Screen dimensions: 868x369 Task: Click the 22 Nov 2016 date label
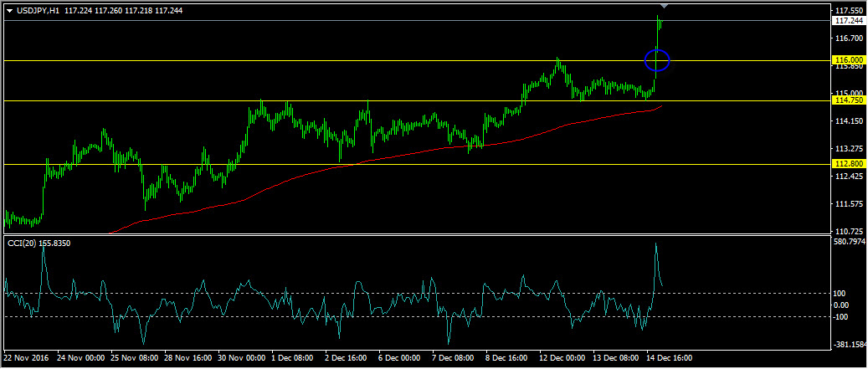click(27, 358)
